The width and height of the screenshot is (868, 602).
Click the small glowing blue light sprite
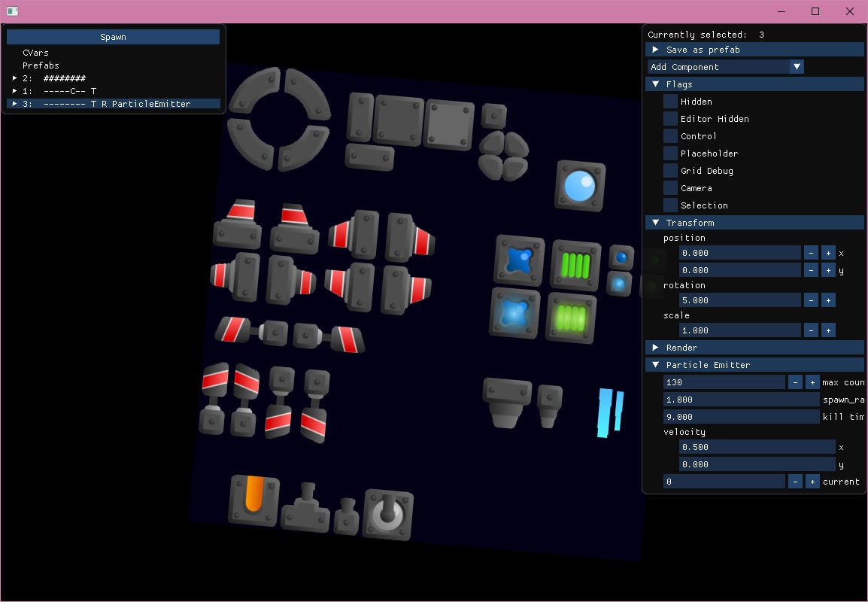point(619,284)
